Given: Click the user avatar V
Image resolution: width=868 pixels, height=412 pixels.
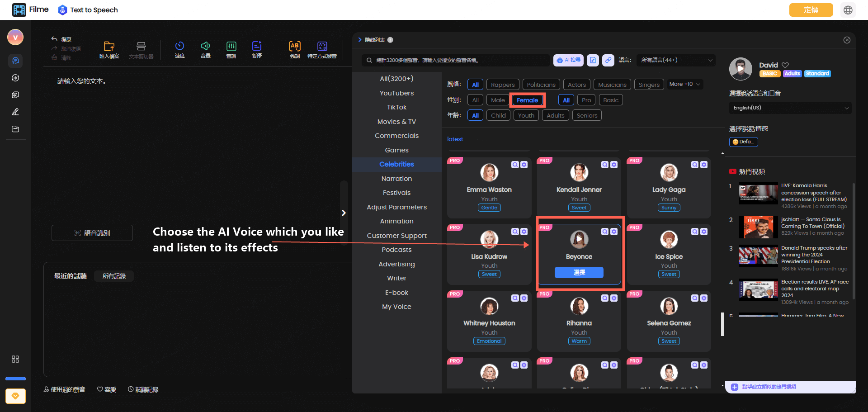Looking at the screenshot, I should [15, 37].
